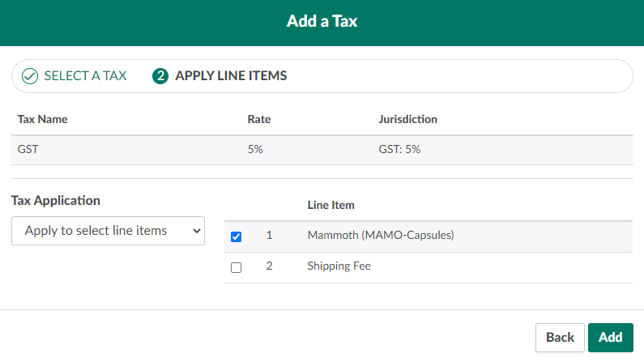Click the Jurisdiction column header

pos(407,119)
